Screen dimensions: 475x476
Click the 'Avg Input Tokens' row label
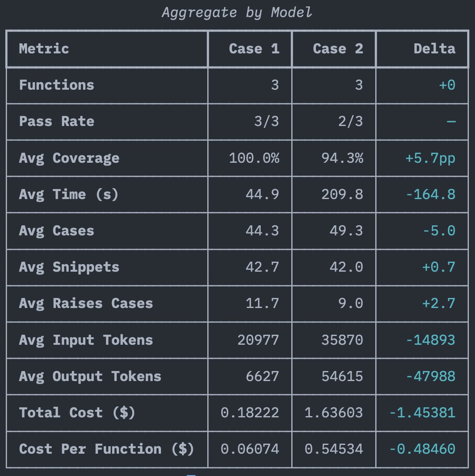(86, 340)
